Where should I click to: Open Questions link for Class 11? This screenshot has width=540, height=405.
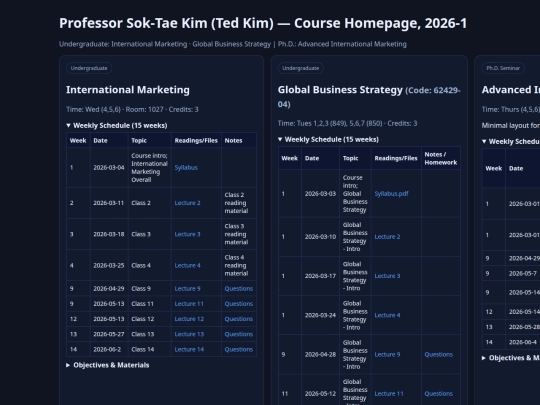239,304
